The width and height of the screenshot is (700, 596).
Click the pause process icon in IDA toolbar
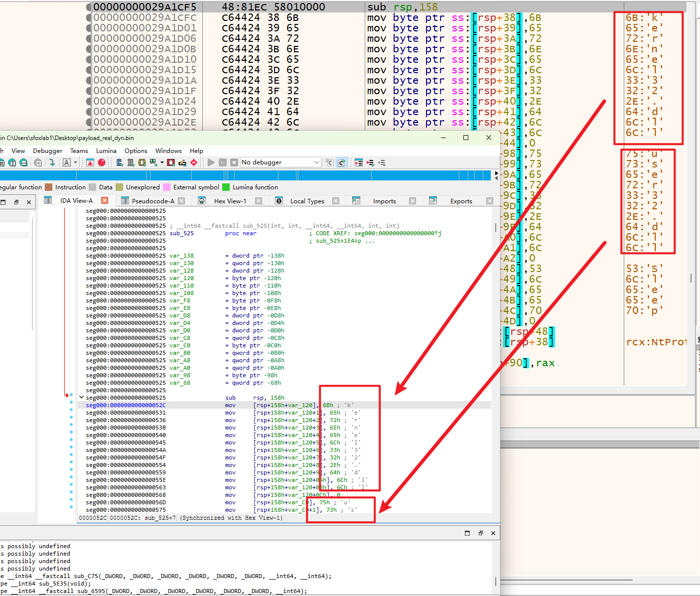pyautogui.click(x=223, y=162)
